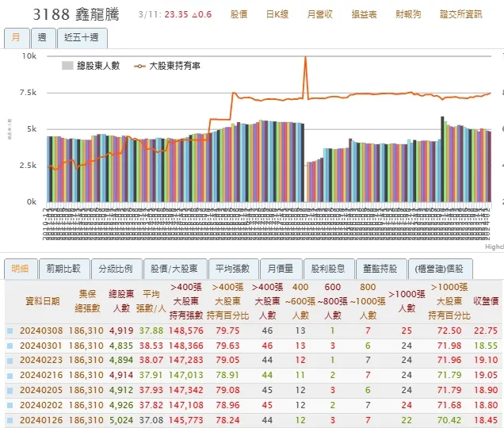Open the 股價 link in header
The width and height of the screenshot is (504, 428).
(239, 14)
